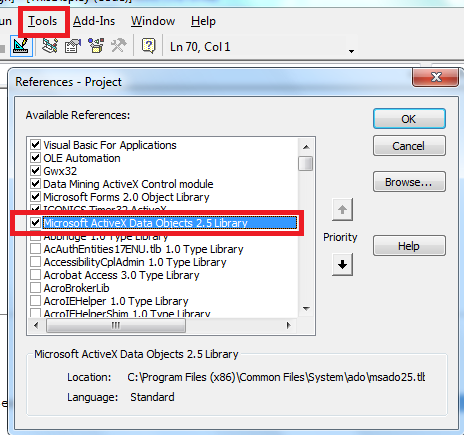Open the Object Browser toolbar icon

tap(96, 46)
